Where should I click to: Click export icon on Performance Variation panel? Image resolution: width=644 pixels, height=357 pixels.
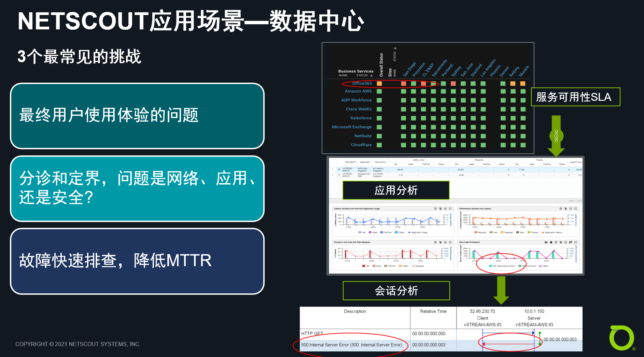click(x=565, y=208)
